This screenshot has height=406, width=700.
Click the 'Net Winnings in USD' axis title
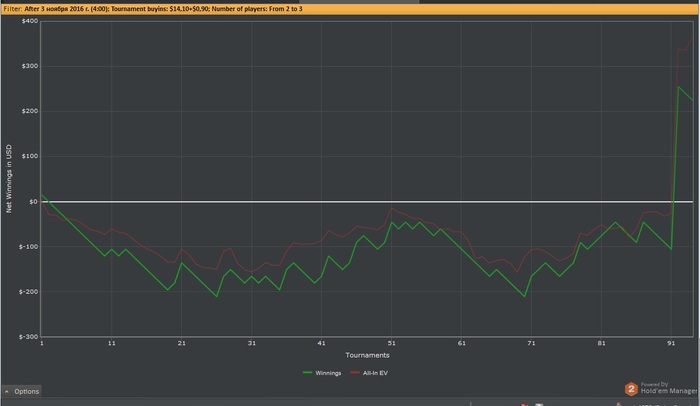point(8,179)
